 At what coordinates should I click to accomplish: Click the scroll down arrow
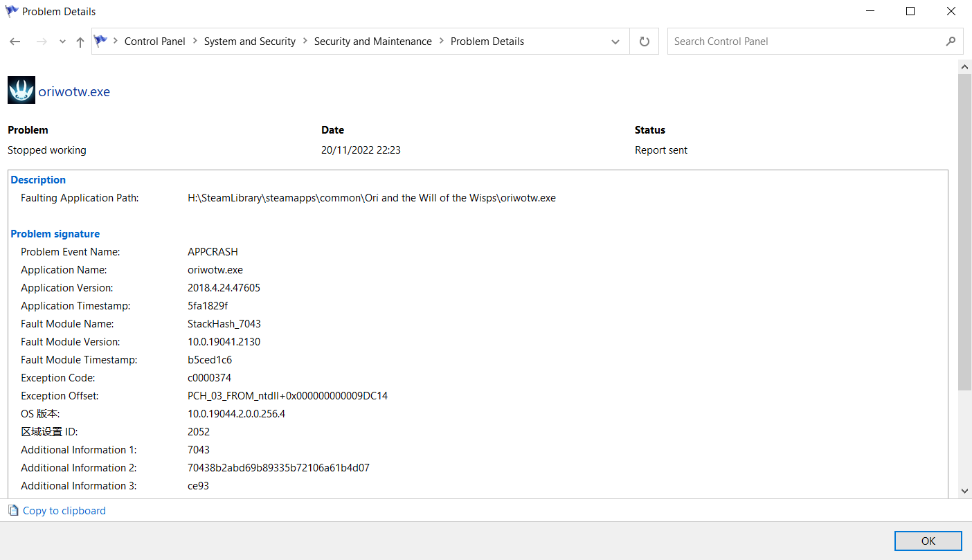964,491
